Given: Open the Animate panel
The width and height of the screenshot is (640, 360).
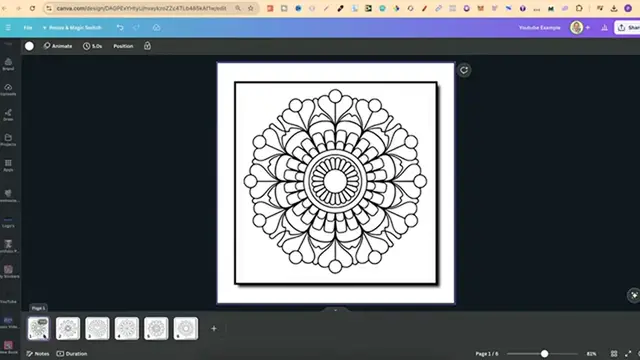Looking at the screenshot, I should pos(58,46).
